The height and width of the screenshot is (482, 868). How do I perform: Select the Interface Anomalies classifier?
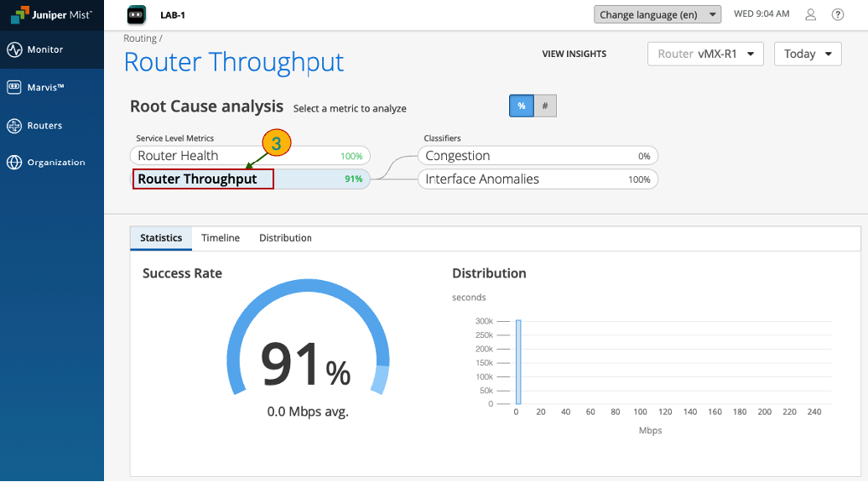537,179
